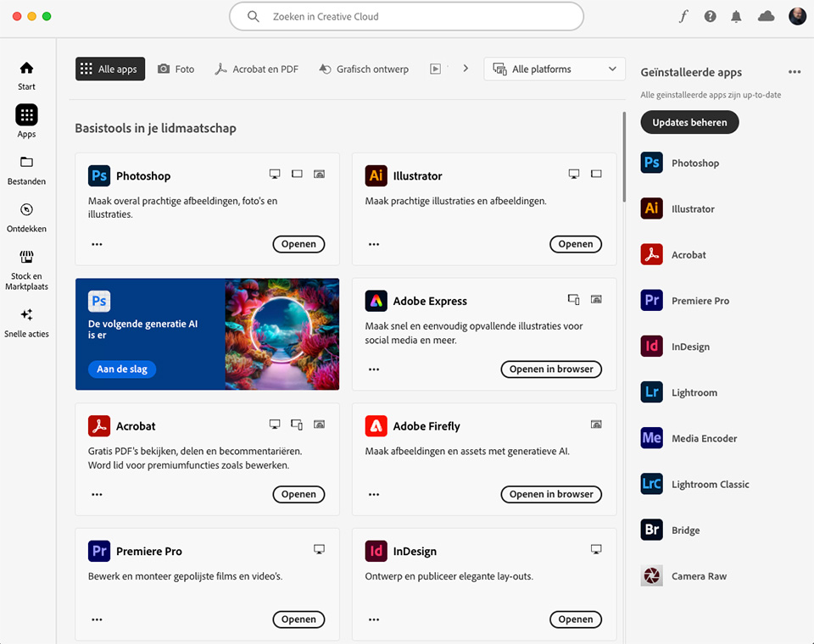
Task: Click Photoshop icon in installed apps list
Action: pyautogui.click(x=651, y=163)
